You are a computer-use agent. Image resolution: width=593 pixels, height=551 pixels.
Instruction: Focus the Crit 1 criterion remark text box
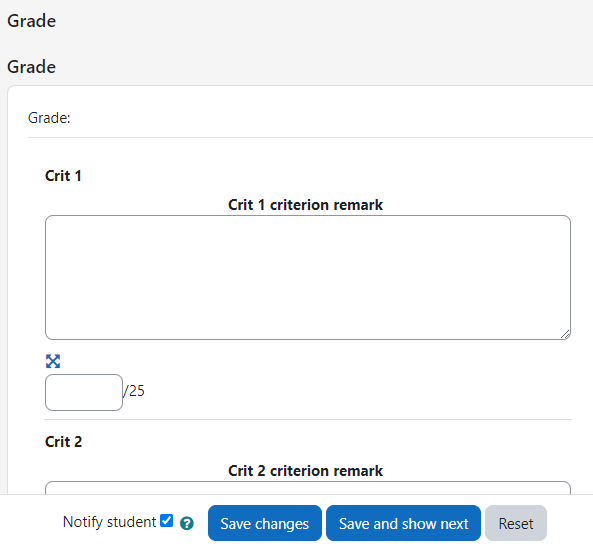click(308, 277)
